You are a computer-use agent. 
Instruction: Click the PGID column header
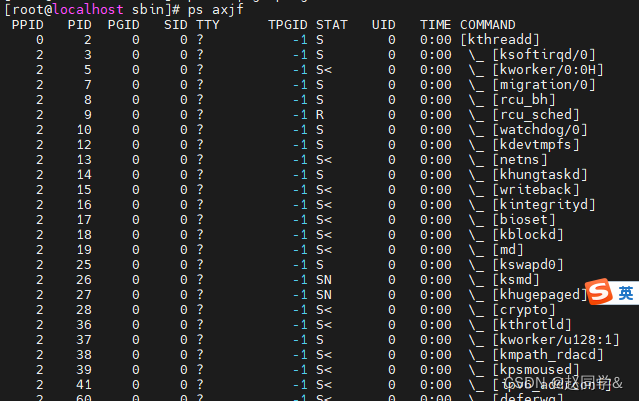pyautogui.click(x=123, y=25)
